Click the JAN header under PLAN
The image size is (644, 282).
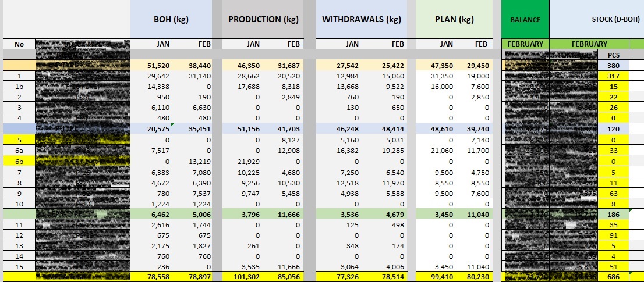[445, 44]
